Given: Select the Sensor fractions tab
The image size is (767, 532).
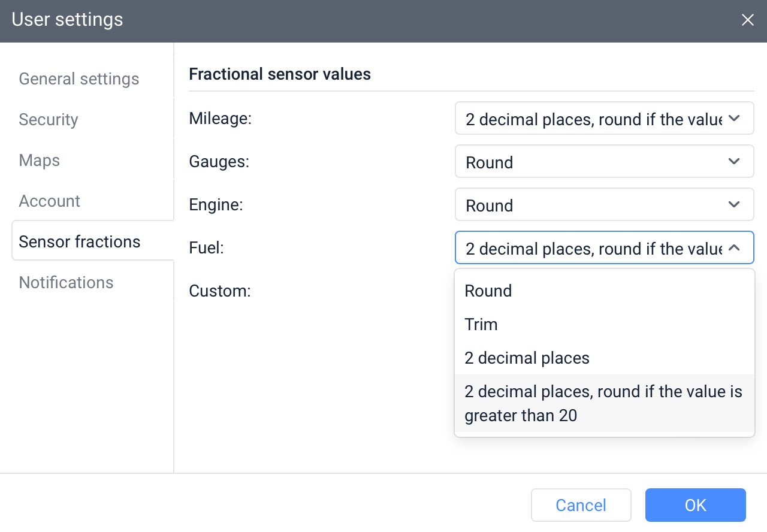Looking at the screenshot, I should click(80, 241).
